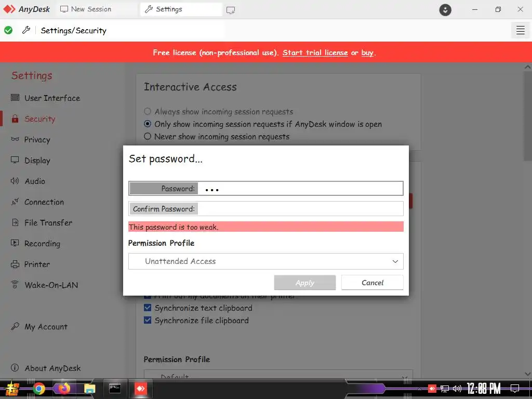Open File Explorer from the taskbar

pos(89,389)
